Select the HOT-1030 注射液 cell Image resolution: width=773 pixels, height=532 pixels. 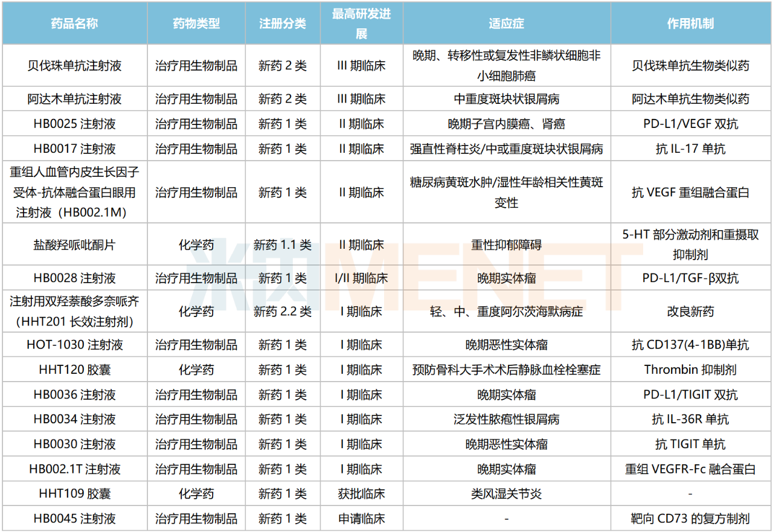coord(75,345)
